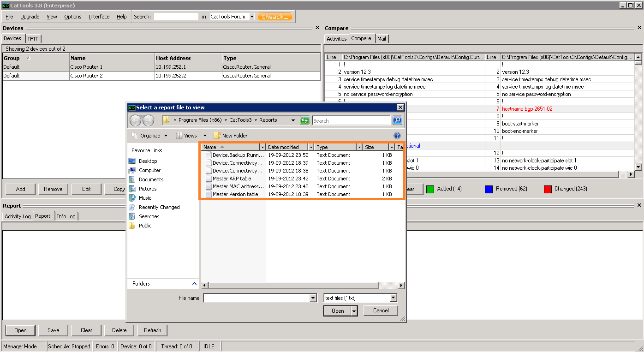Open the address path history dropdown
The width and height of the screenshot is (644, 352).
(x=293, y=120)
